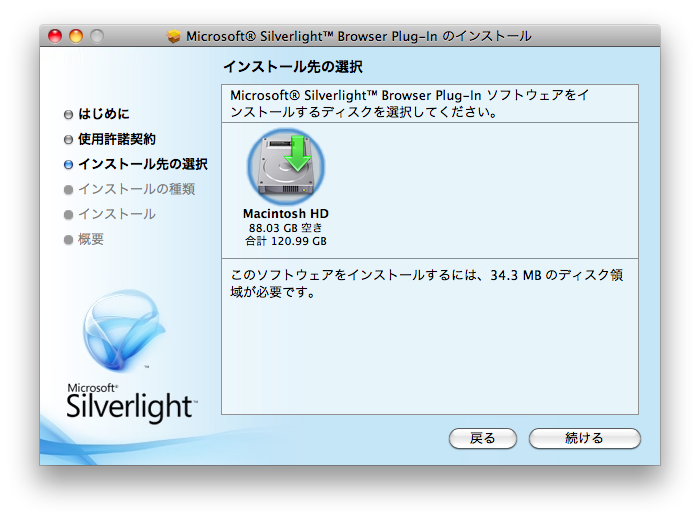Close the installer with the red button
The width and height of the screenshot is (700, 520).
[x=55, y=37]
